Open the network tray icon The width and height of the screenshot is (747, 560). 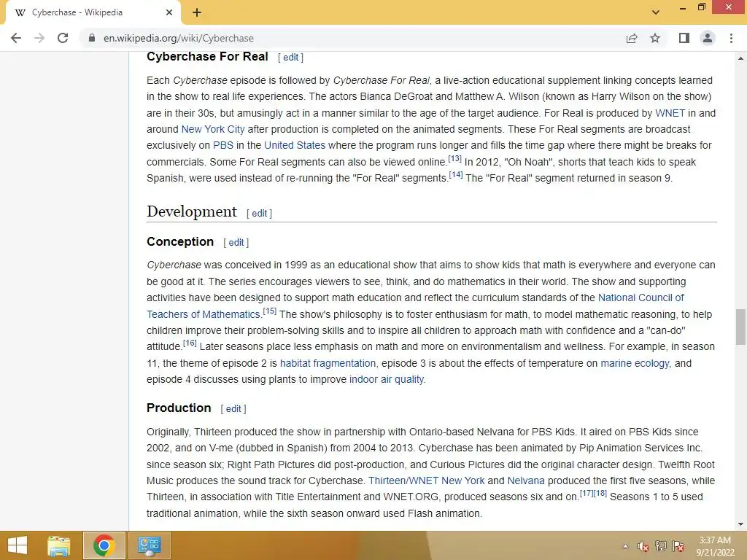click(661, 546)
